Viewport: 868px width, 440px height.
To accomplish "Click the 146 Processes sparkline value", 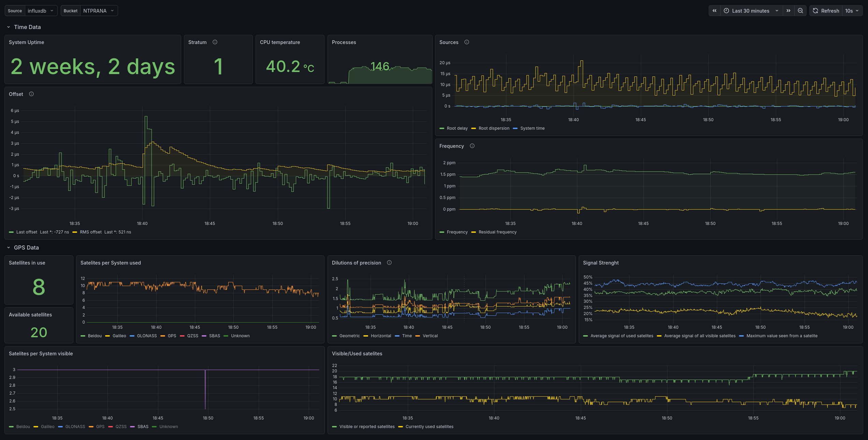I will pyautogui.click(x=380, y=66).
